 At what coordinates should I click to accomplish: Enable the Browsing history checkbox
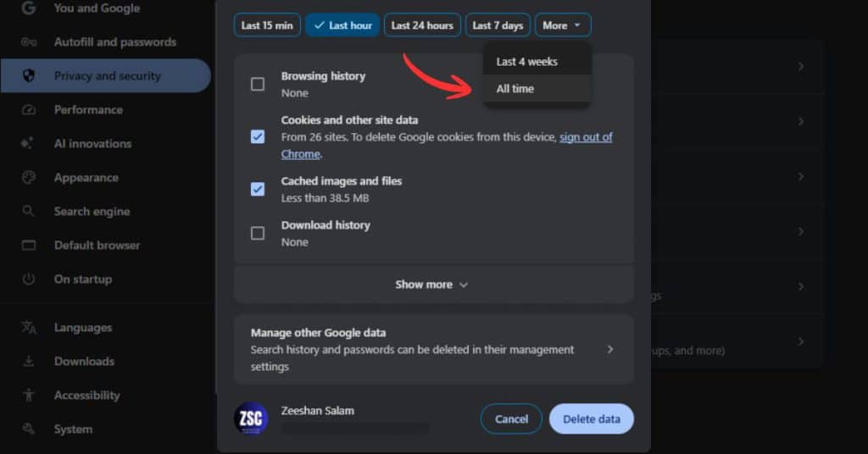(258, 84)
